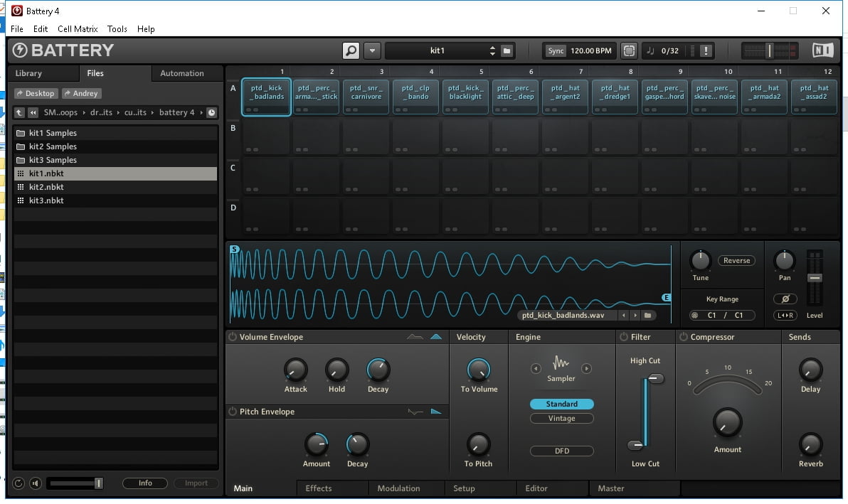This screenshot has height=504, width=848.
Task: Switch to the next engine type
Action: point(586,369)
